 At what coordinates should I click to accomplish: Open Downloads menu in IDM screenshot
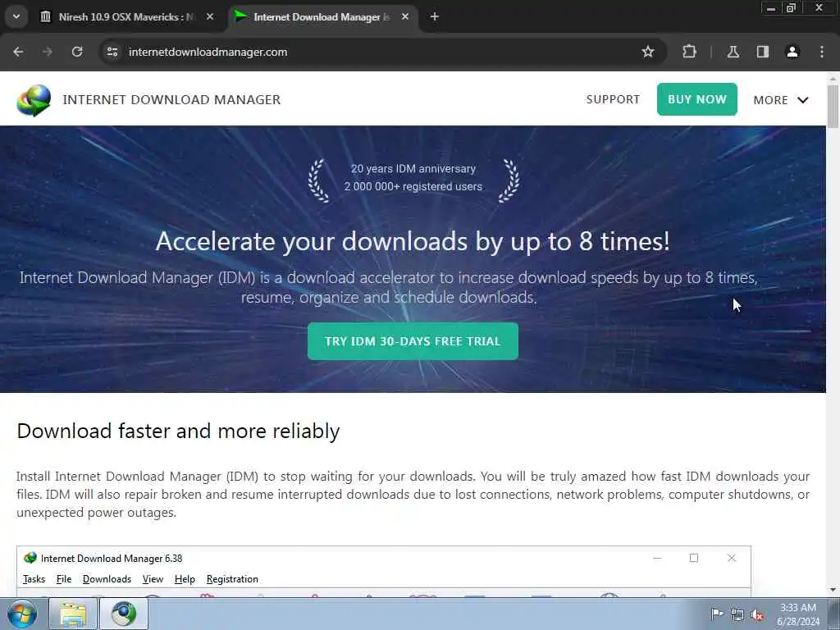(x=107, y=579)
